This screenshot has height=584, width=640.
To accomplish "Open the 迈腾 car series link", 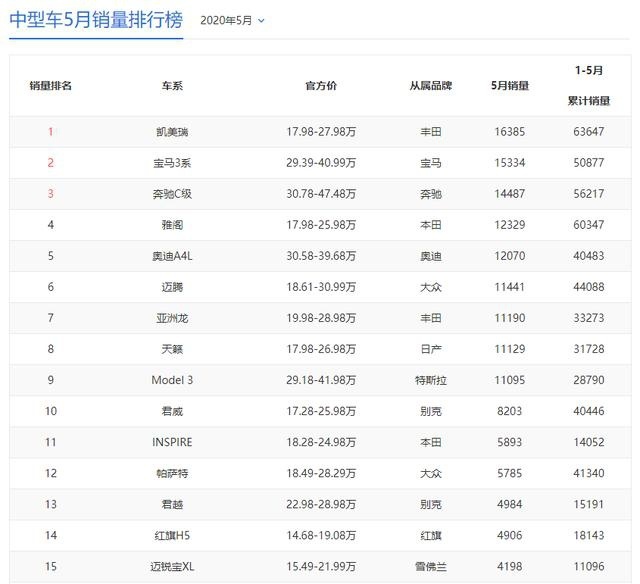I will [x=172, y=287].
